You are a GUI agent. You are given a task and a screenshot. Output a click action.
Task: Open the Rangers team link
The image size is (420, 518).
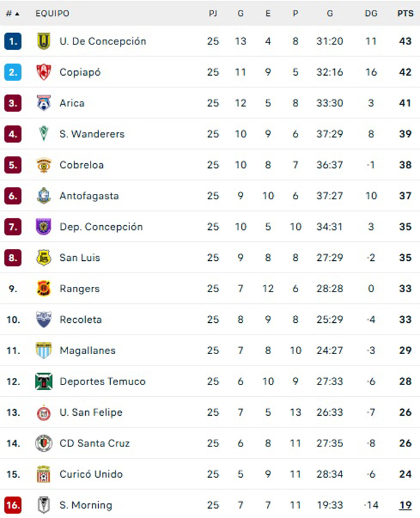(x=79, y=289)
